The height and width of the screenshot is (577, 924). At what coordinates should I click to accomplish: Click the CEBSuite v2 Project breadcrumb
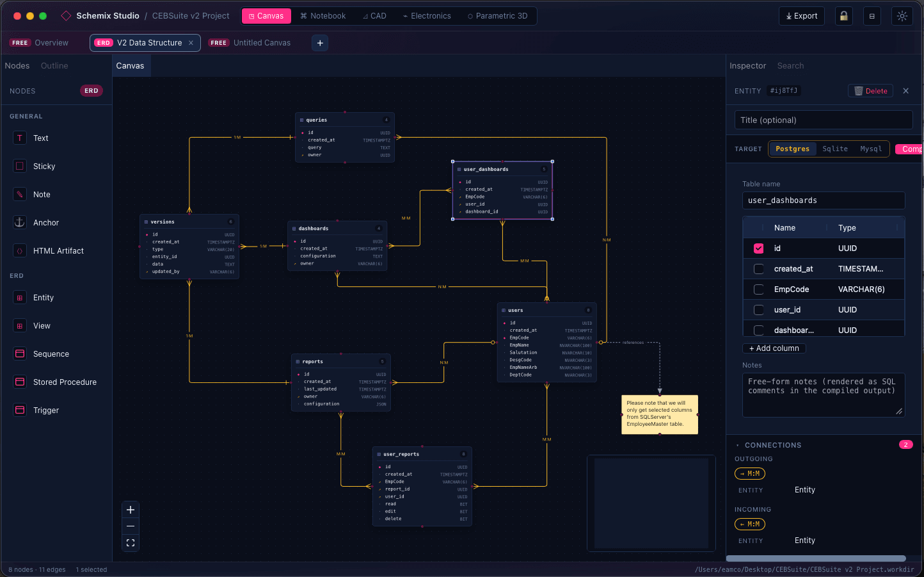191,16
